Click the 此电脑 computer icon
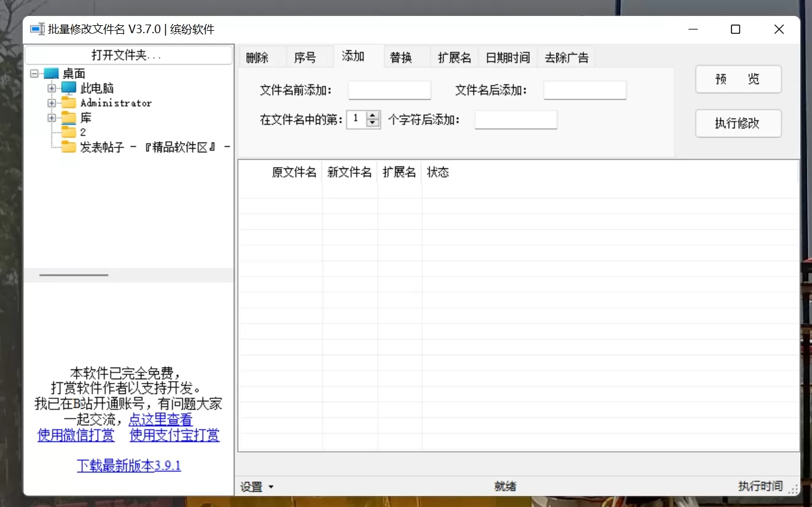Screen dimensions: 812x507 click(68, 88)
